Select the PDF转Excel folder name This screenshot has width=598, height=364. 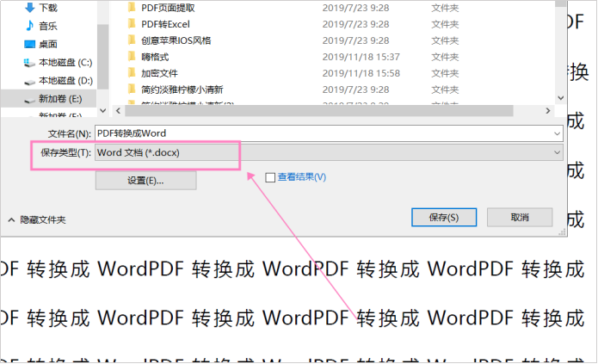click(165, 24)
